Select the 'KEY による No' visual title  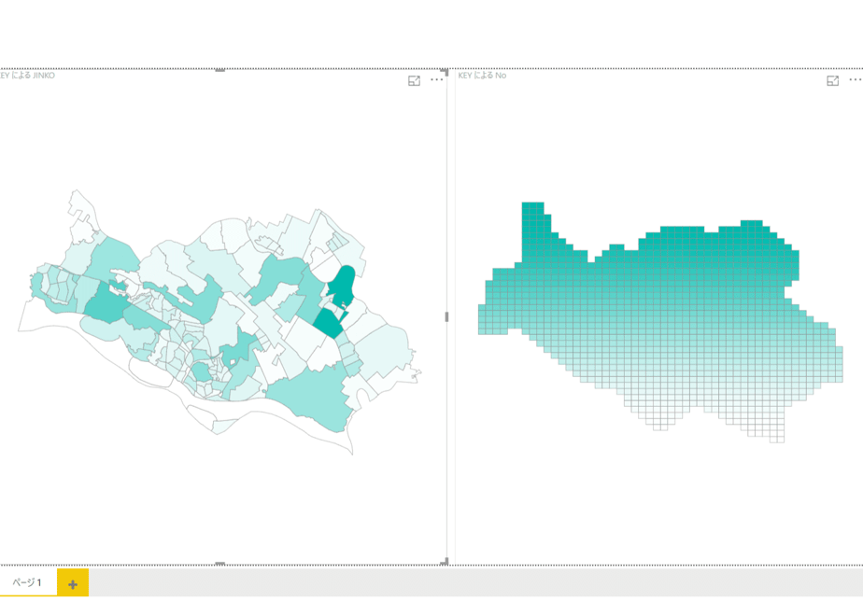pos(482,76)
